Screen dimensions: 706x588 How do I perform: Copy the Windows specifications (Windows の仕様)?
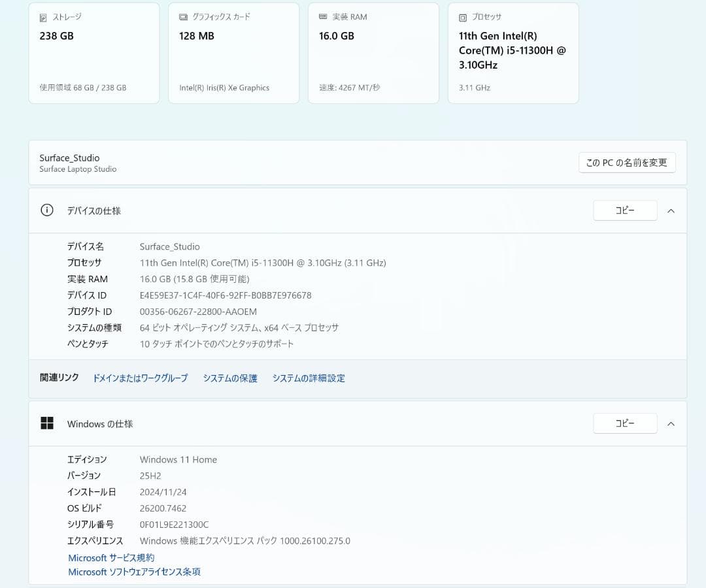tap(625, 423)
